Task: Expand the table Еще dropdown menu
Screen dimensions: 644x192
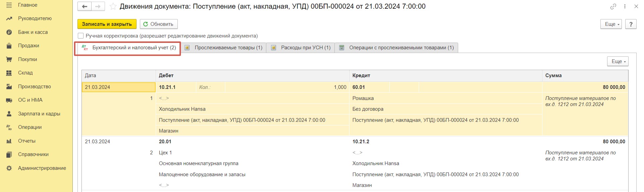Action: click(x=618, y=61)
